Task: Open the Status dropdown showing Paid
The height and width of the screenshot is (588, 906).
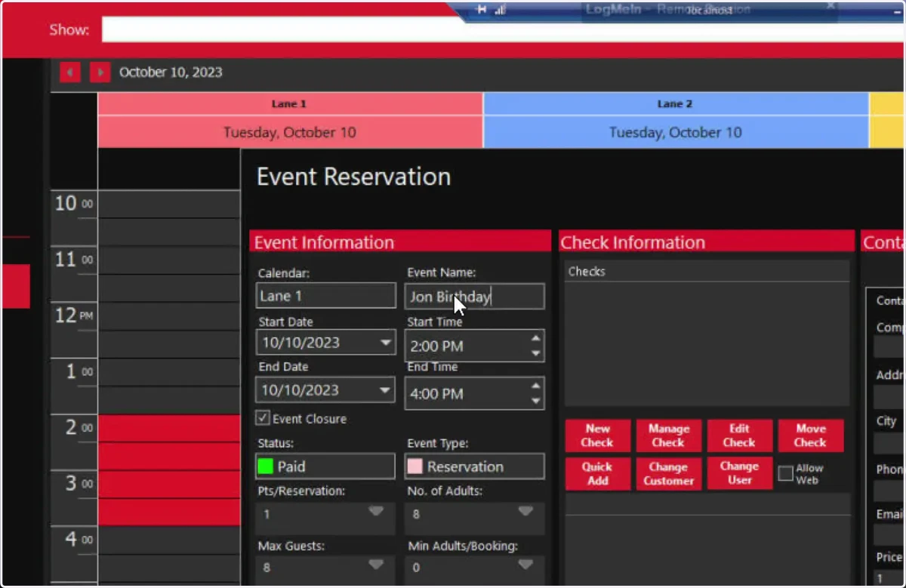Action: (x=325, y=466)
